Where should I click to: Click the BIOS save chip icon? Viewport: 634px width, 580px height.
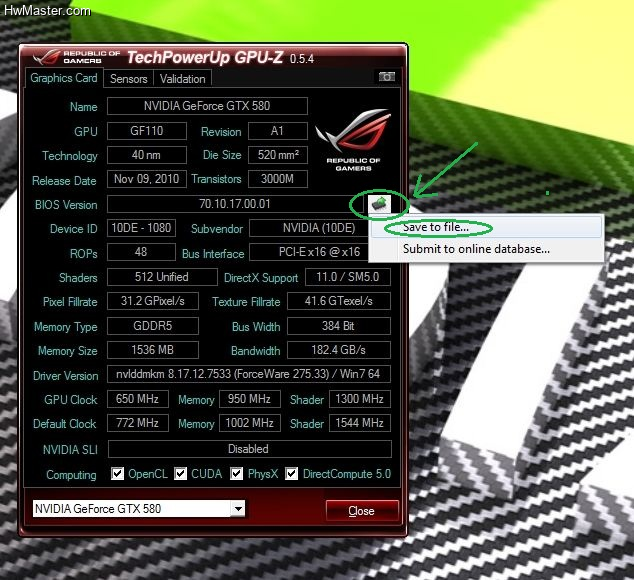pyautogui.click(x=380, y=204)
